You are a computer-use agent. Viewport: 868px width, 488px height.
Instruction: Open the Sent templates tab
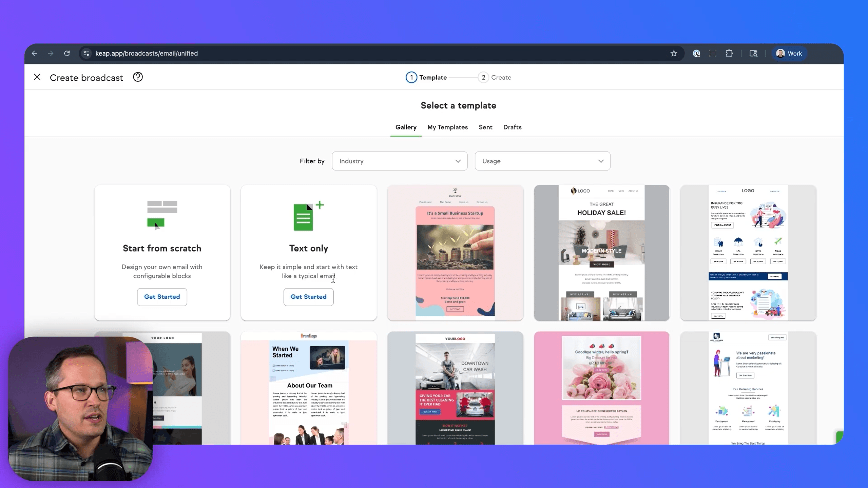click(x=485, y=127)
